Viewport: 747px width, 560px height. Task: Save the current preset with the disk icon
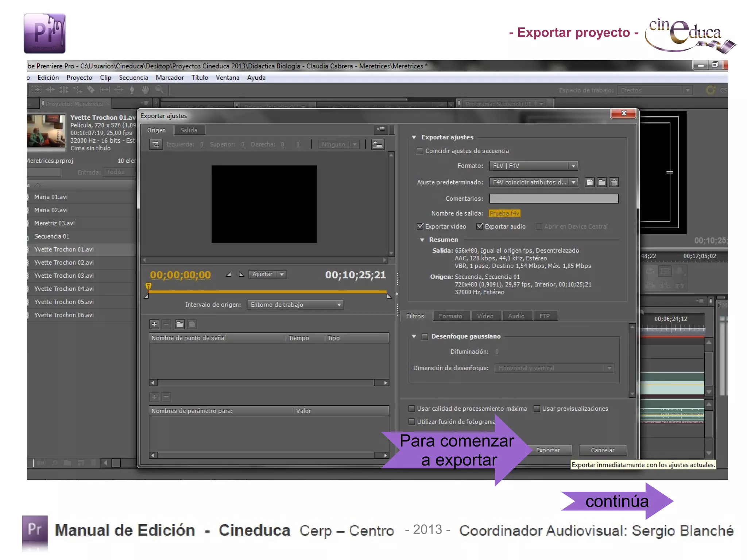pyautogui.click(x=589, y=182)
